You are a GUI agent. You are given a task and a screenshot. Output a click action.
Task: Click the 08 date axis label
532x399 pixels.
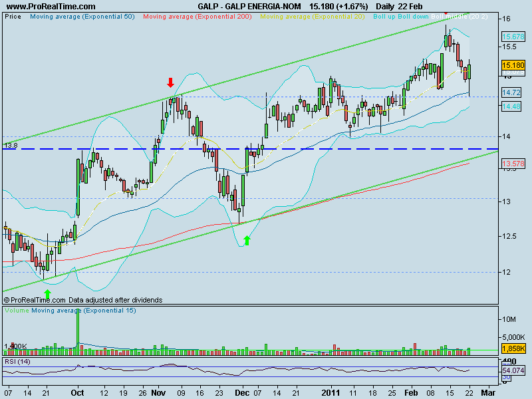(x=430, y=393)
